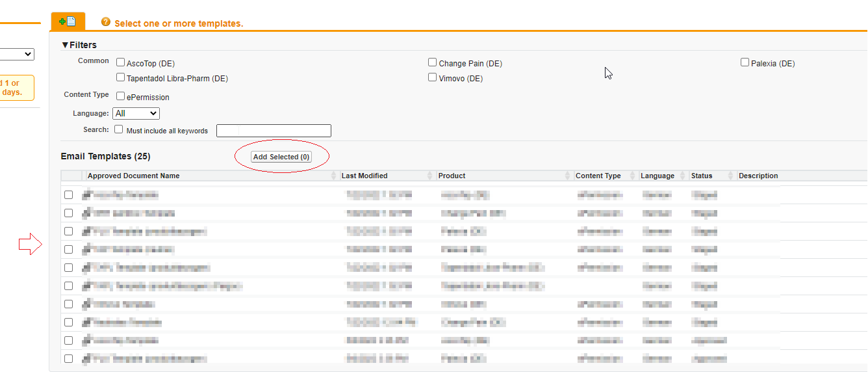Image resolution: width=868 pixels, height=372 pixels.
Task: Open the dropdown in the left panel
Action: 17,55
